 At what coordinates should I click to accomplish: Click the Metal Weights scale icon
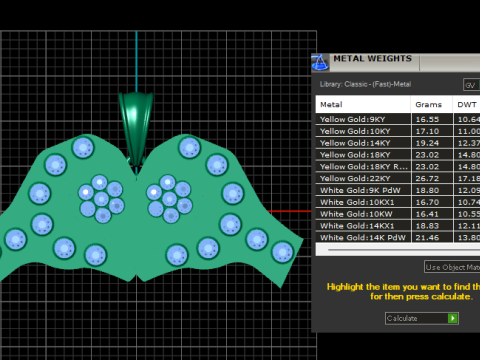coord(320,62)
